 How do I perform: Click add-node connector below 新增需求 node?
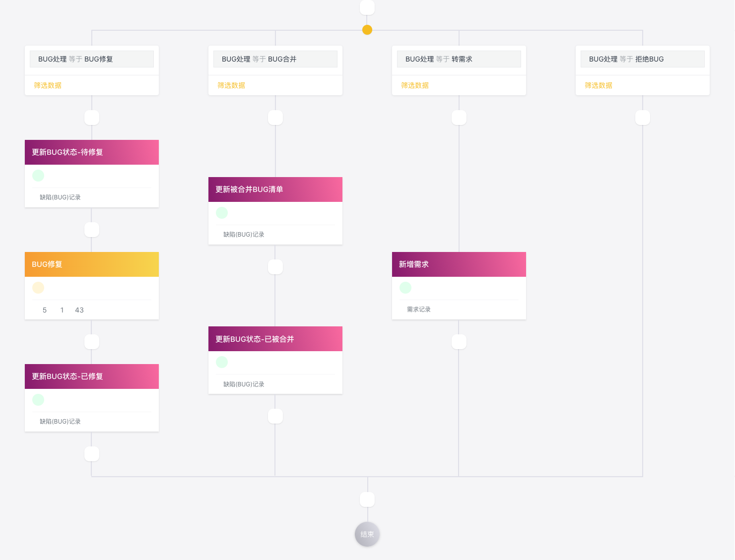[x=459, y=342]
